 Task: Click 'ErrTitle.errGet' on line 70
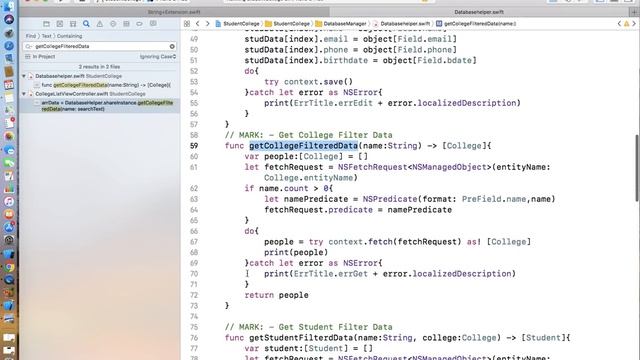click(330, 274)
